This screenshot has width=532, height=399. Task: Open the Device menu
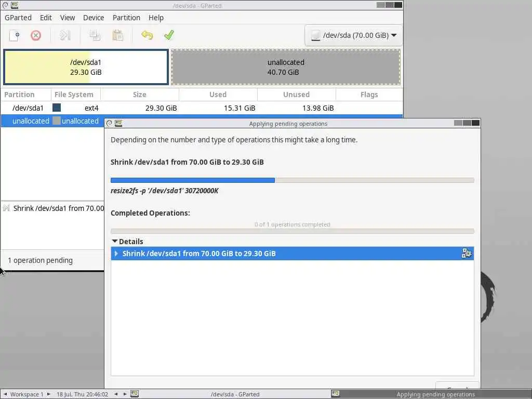click(x=94, y=18)
